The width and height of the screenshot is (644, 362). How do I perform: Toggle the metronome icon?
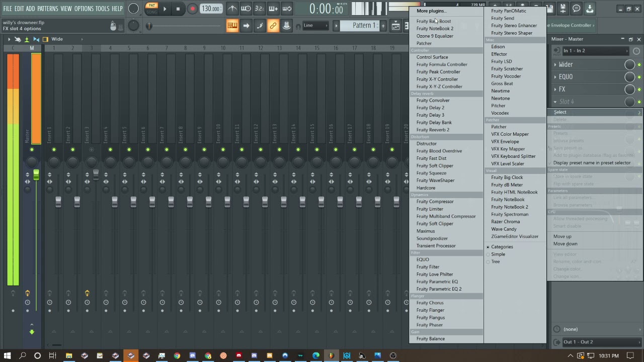pyautogui.click(x=232, y=9)
